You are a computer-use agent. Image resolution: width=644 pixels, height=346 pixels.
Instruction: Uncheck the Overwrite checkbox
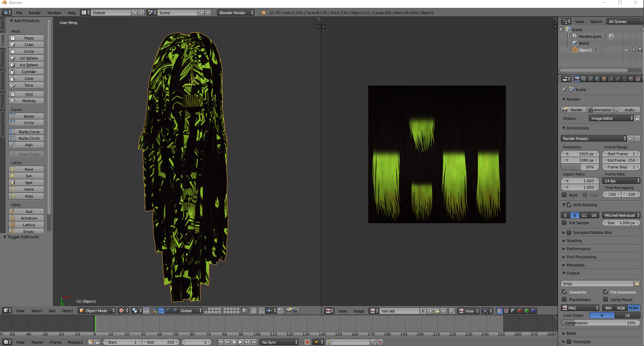coord(564,292)
